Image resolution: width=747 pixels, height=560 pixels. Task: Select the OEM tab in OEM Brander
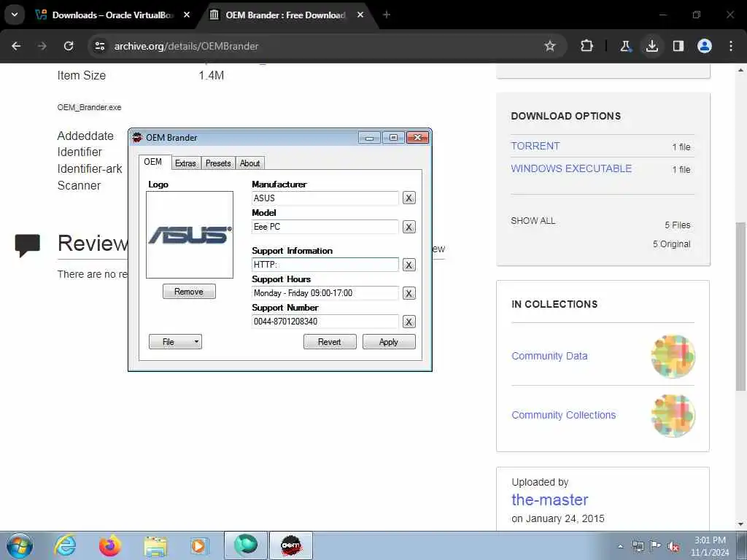pos(153,162)
